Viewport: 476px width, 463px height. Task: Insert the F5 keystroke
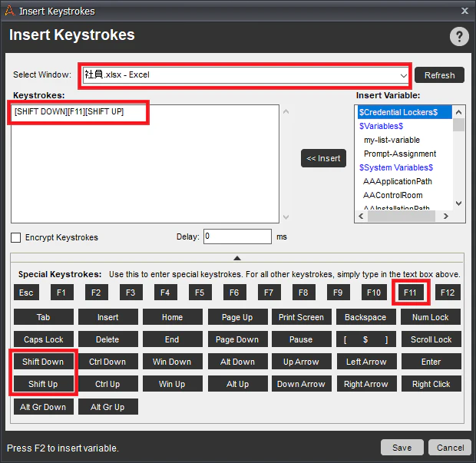(200, 293)
